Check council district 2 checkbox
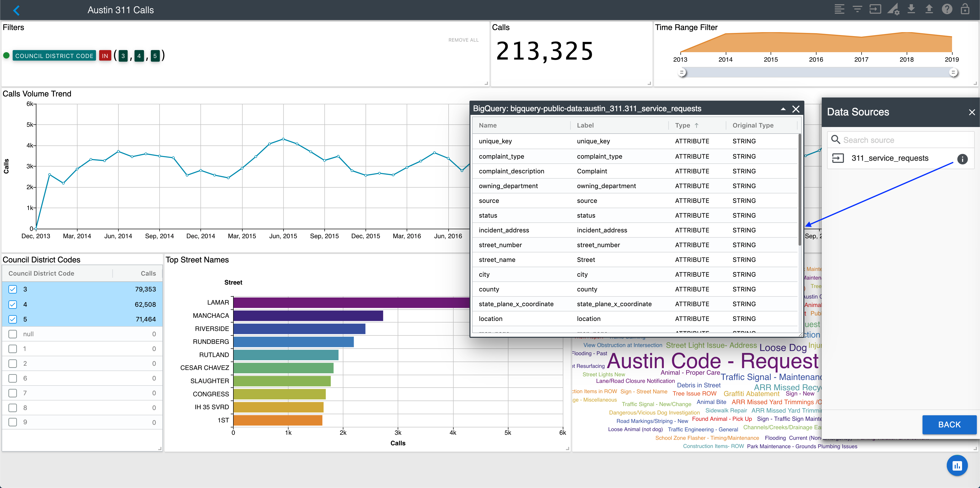 [x=13, y=364]
